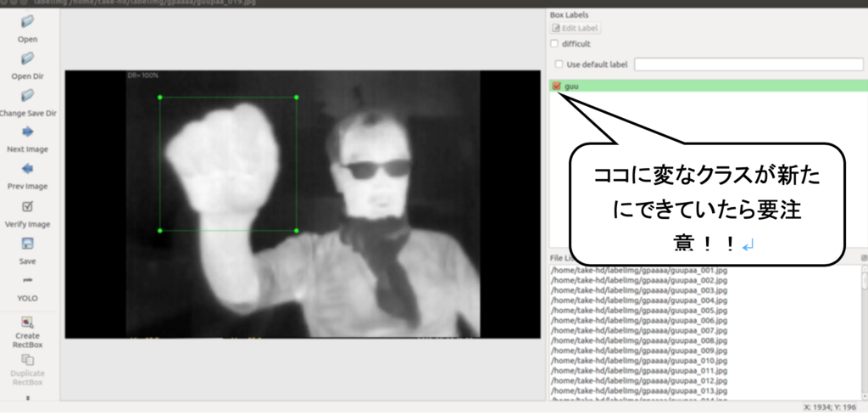
Task: Enable the Use default label checkbox
Action: 559,64
